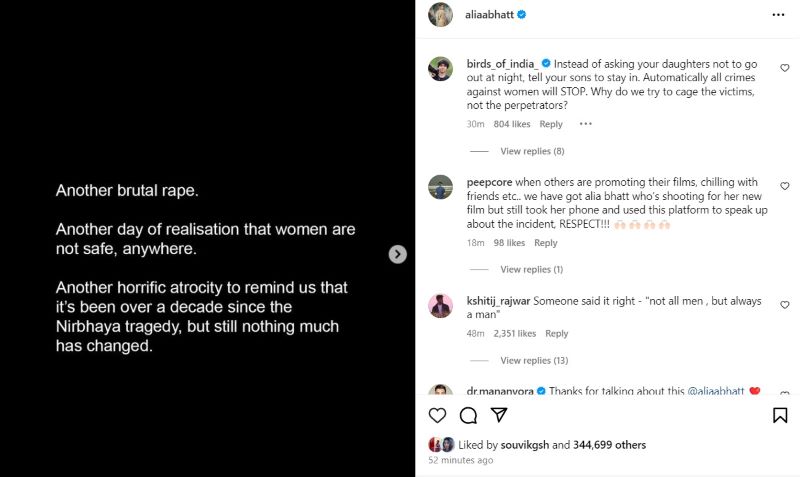The height and width of the screenshot is (477, 800).
Task: Reply to kshitij_rajwar's comment
Action: (x=556, y=334)
